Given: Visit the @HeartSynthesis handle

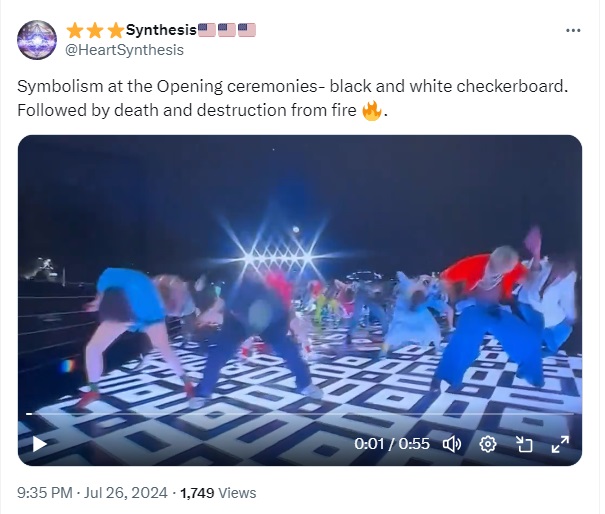Looking at the screenshot, I should click(x=124, y=50).
